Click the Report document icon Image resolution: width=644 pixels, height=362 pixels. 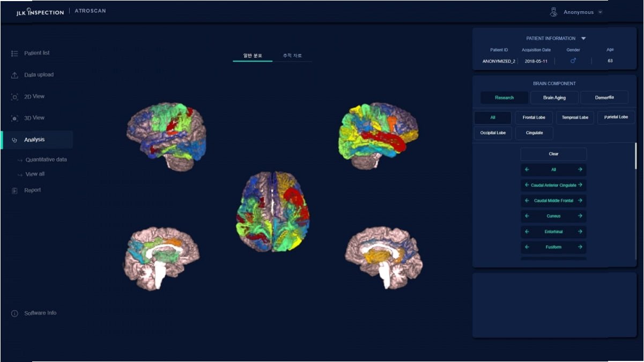click(14, 191)
